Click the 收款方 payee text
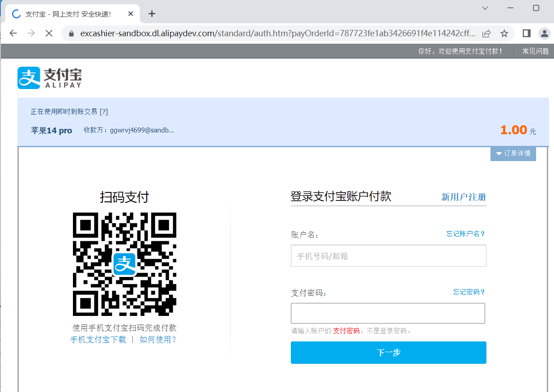 click(x=129, y=130)
